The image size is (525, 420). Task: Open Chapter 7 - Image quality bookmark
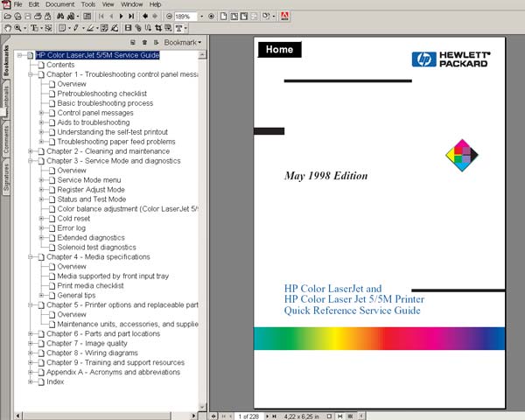pyautogui.click(x=87, y=343)
